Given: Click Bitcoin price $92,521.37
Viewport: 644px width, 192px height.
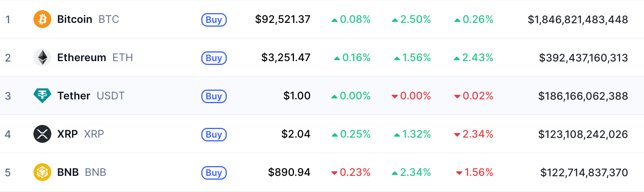Looking at the screenshot, I should (x=283, y=19).
